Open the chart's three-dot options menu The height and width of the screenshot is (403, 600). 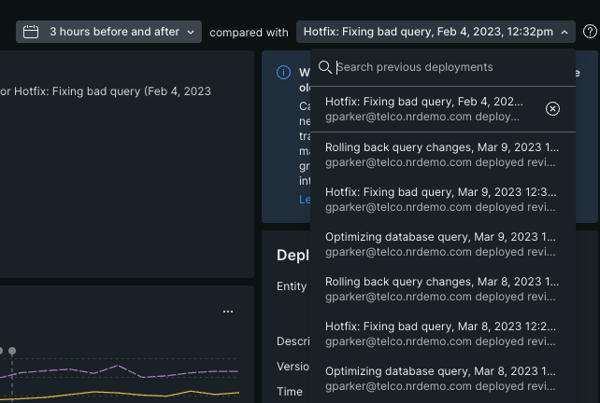pyautogui.click(x=228, y=312)
